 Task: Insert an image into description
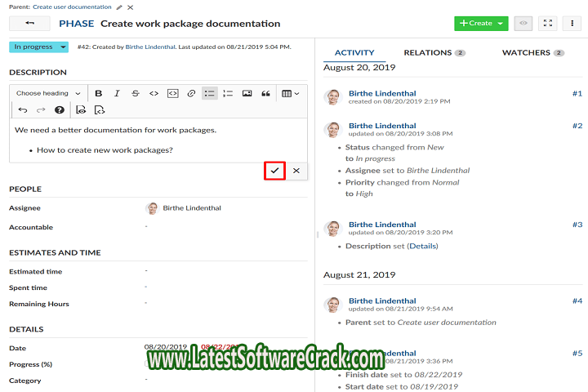[247, 93]
